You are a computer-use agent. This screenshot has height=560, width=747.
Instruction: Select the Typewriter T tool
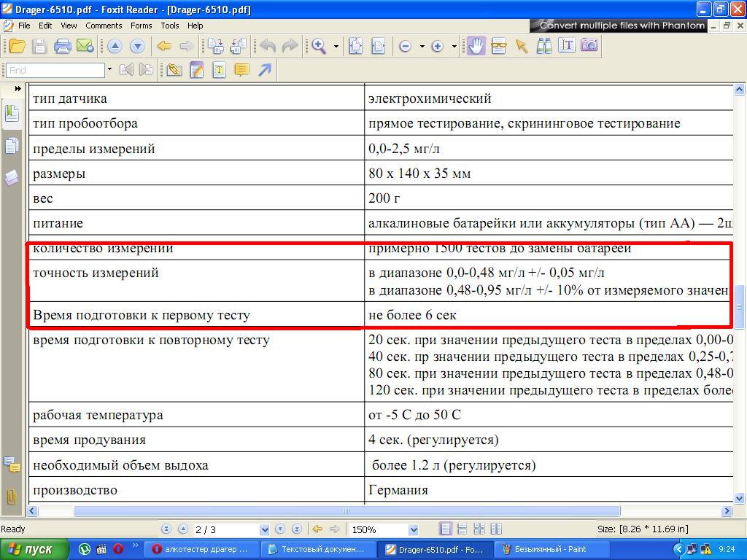tap(219, 71)
